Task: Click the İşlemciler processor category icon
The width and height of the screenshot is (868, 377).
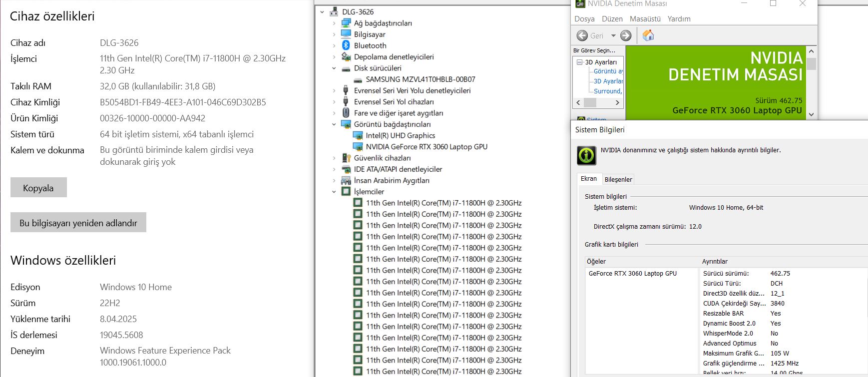Action: [346, 191]
